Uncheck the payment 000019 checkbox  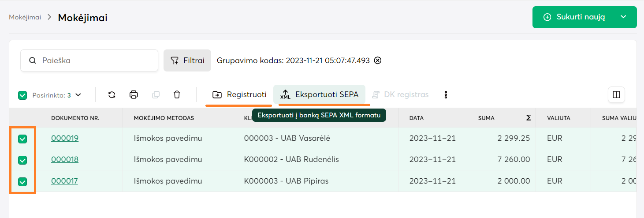pos(22,139)
